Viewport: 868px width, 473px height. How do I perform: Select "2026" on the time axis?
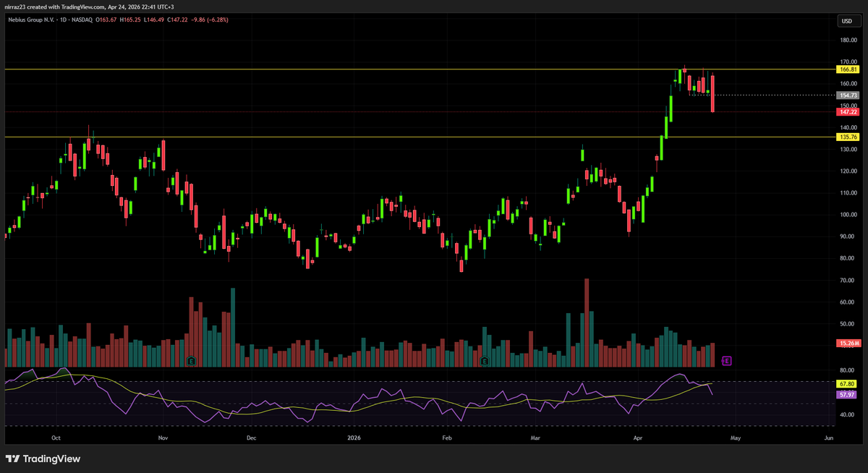tap(354, 438)
